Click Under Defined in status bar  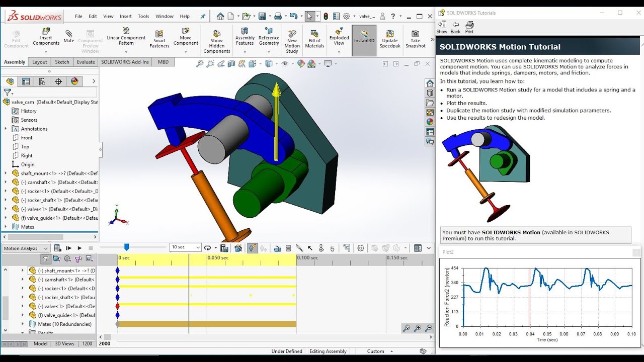pyautogui.click(x=287, y=351)
